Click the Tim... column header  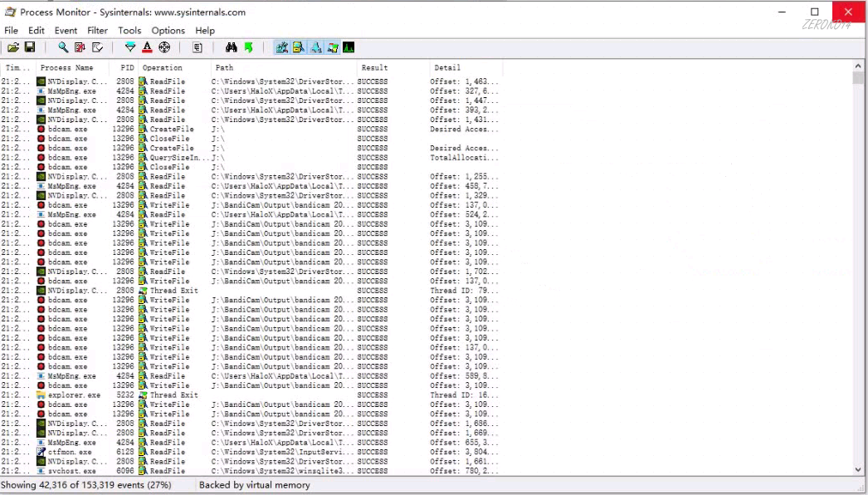pyautogui.click(x=17, y=67)
